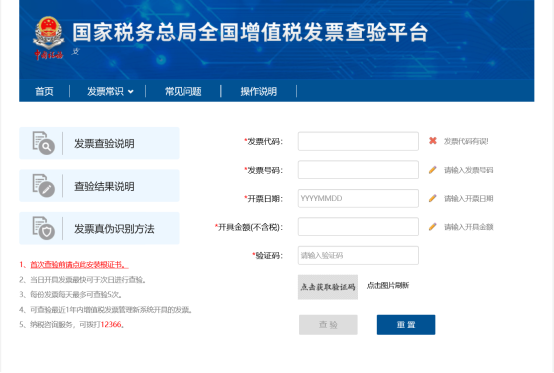The height and width of the screenshot is (373, 554).
Task: Click the 请输入开票日期 hint text
Action: click(x=468, y=199)
